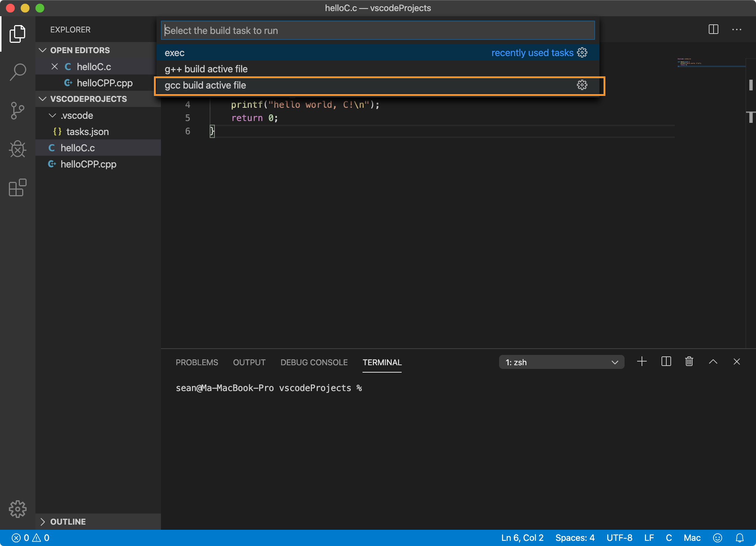Open the Source Control view

(18, 111)
